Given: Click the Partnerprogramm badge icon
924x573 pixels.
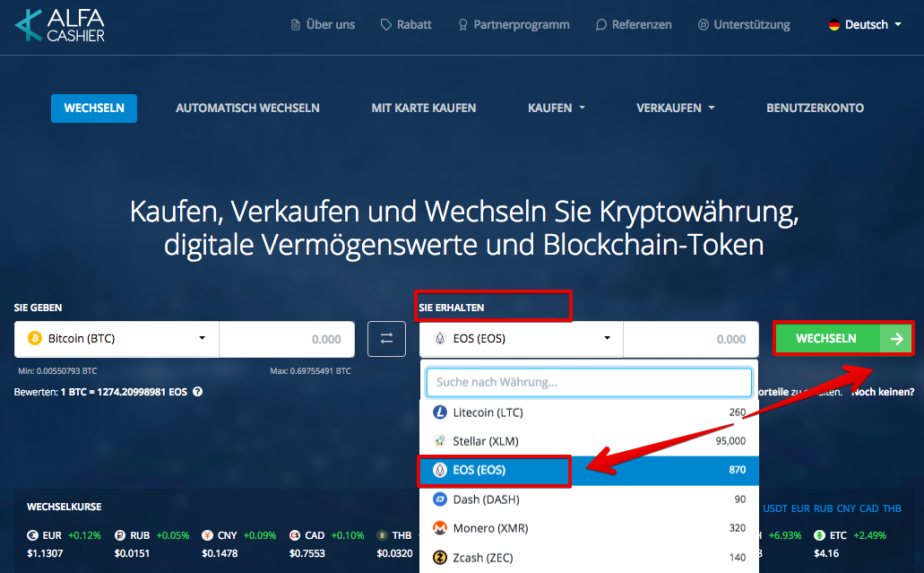Looking at the screenshot, I should pos(462,25).
